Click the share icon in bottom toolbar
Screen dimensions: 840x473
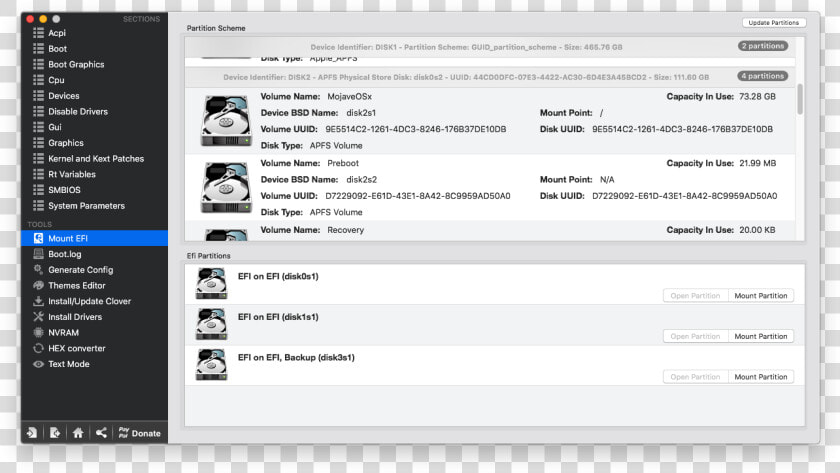[x=101, y=433]
